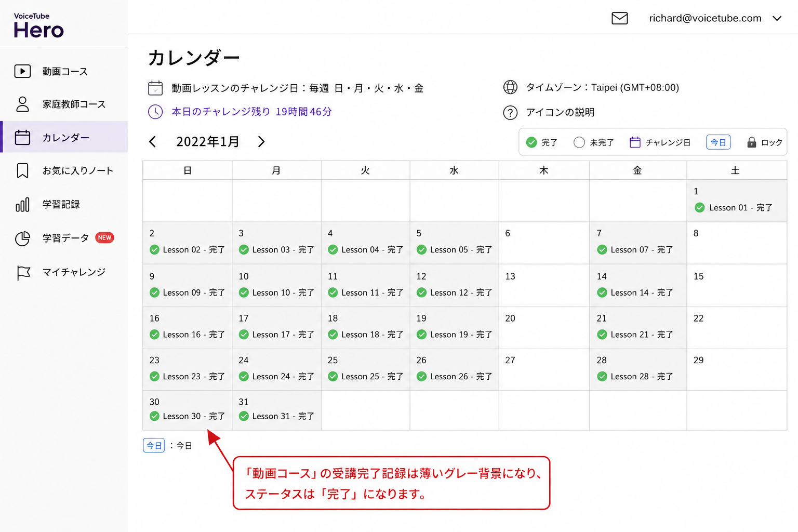The image size is (798, 532).
Task: Click the globe timezone icon
Action: coord(510,87)
